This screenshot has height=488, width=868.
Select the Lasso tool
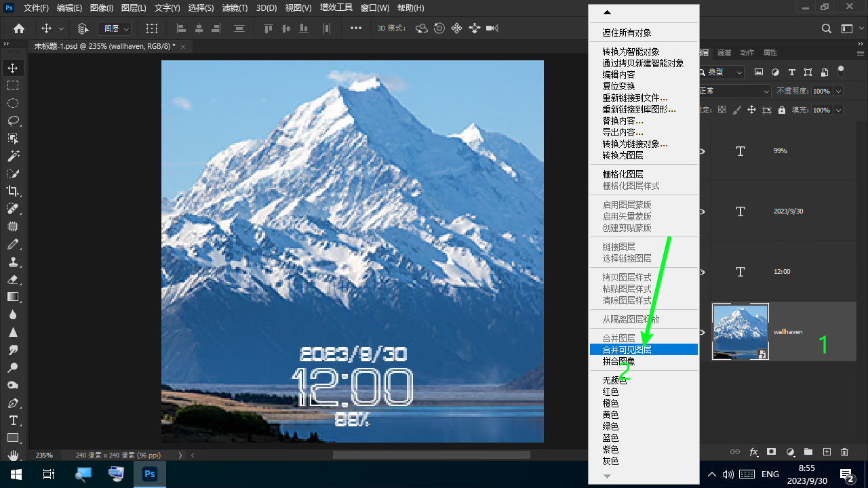(13, 121)
